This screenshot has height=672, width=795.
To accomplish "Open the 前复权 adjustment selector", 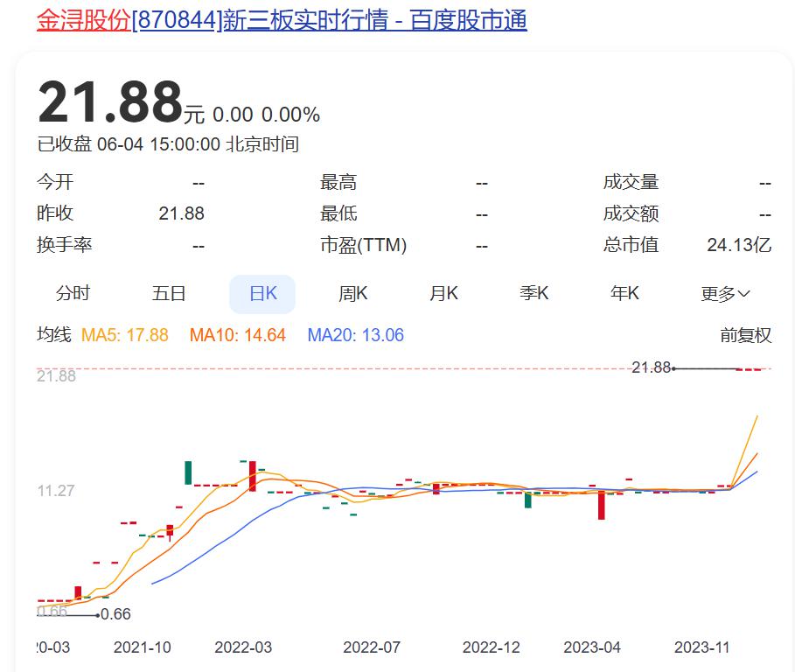I will [x=745, y=335].
